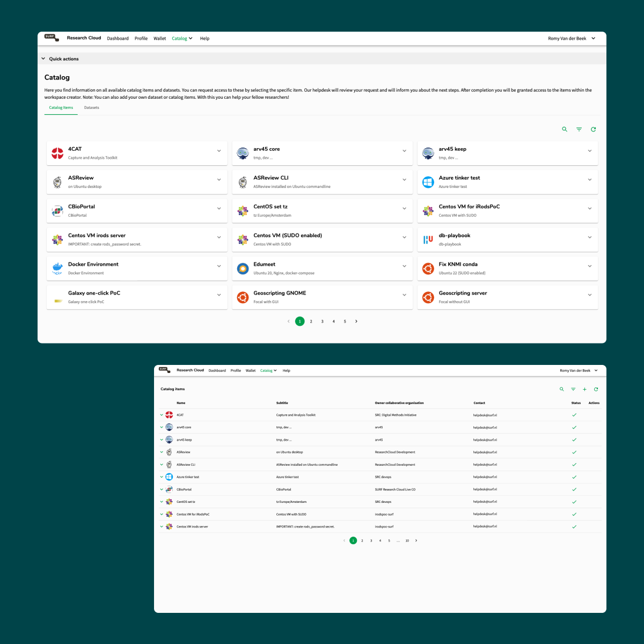Click the Docker Environment whale icon
Screen dimensions: 644x644
tap(57, 268)
